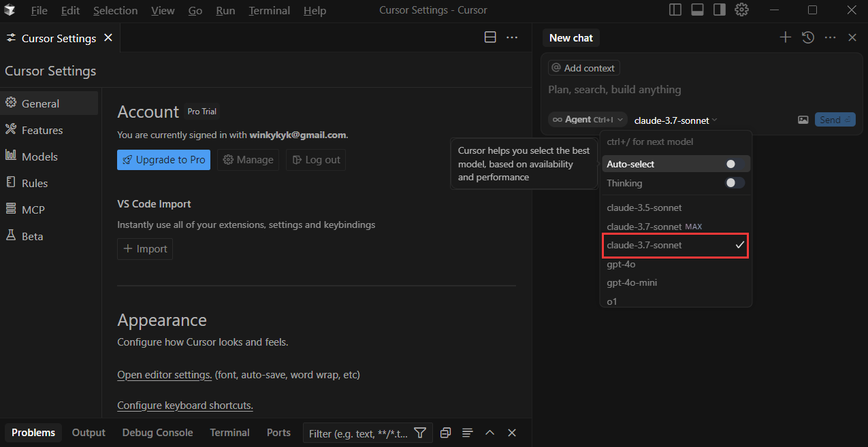Switch to Problems panel tab
Image resolution: width=868 pixels, height=447 pixels.
(33, 433)
